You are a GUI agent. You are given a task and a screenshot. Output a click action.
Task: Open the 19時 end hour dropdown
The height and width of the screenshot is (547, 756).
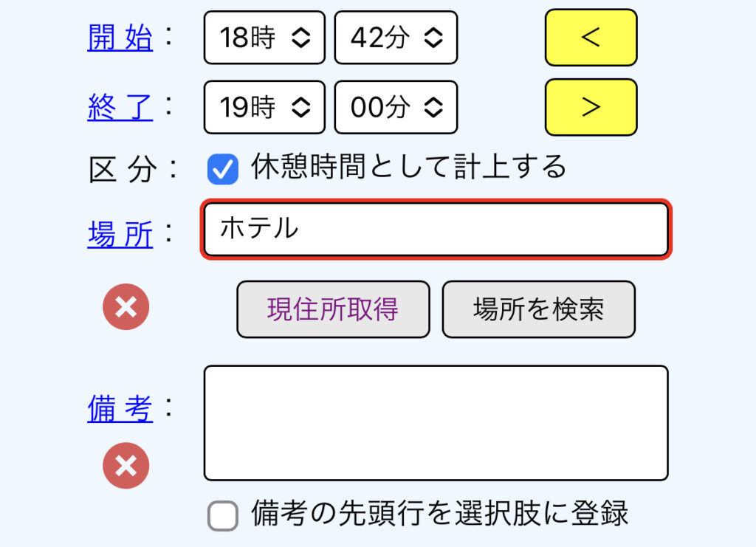(x=264, y=107)
